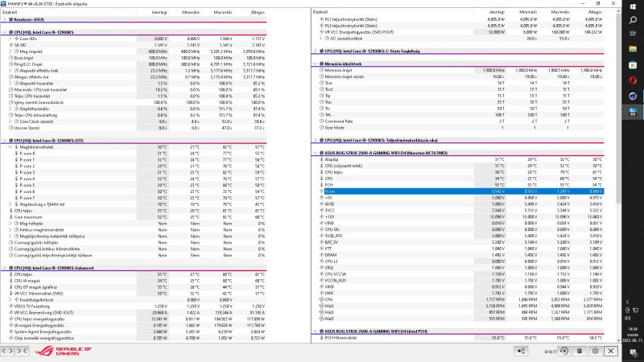Viewport: 644px width, 362px height.
Task: Click the log file icon in bottom toolbar
Action: click(x=579, y=351)
